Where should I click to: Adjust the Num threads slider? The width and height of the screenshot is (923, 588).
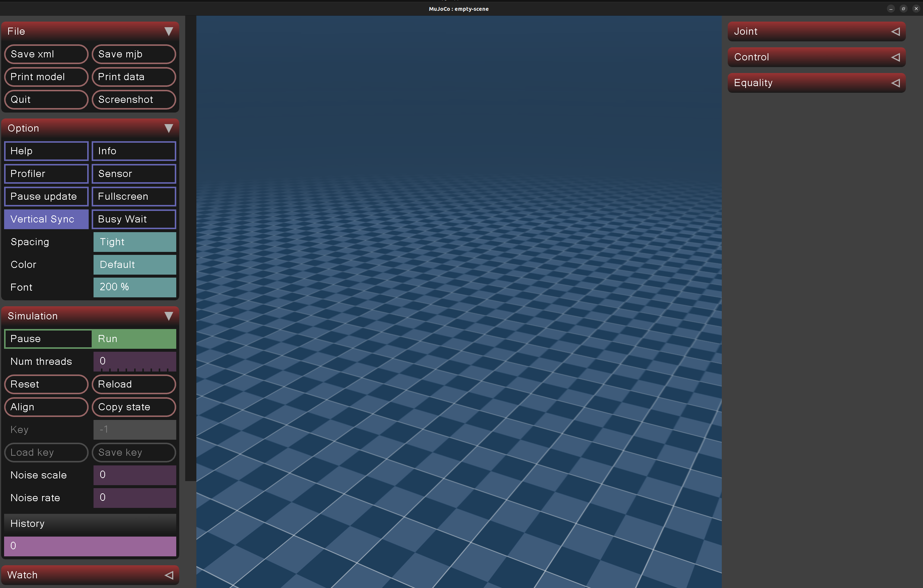pos(135,361)
